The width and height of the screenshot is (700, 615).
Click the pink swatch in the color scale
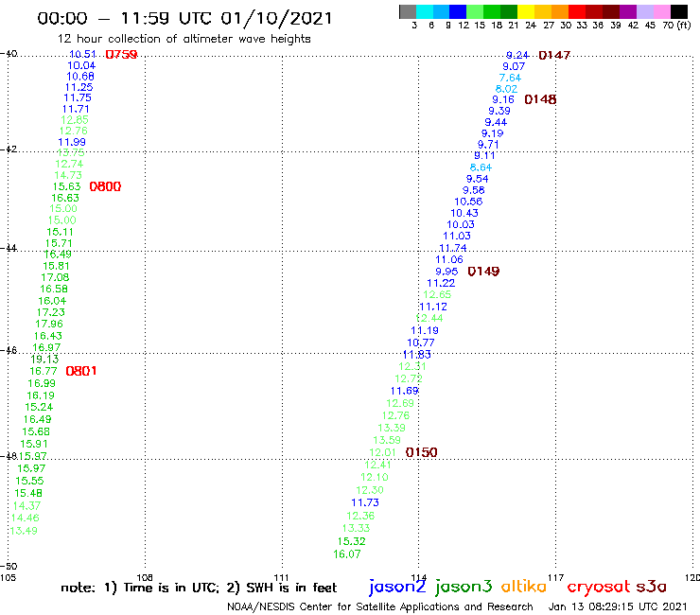[x=661, y=11]
